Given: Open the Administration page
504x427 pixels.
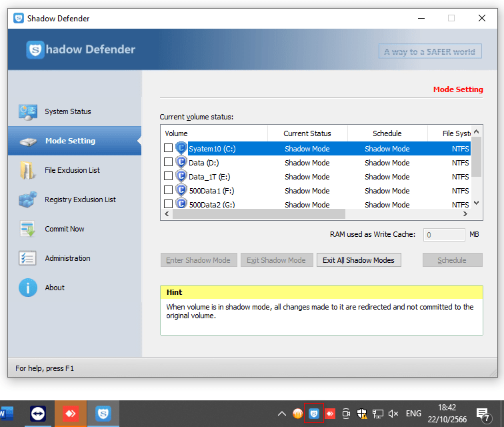Looking at the screenshot, I should coord(75,258).
